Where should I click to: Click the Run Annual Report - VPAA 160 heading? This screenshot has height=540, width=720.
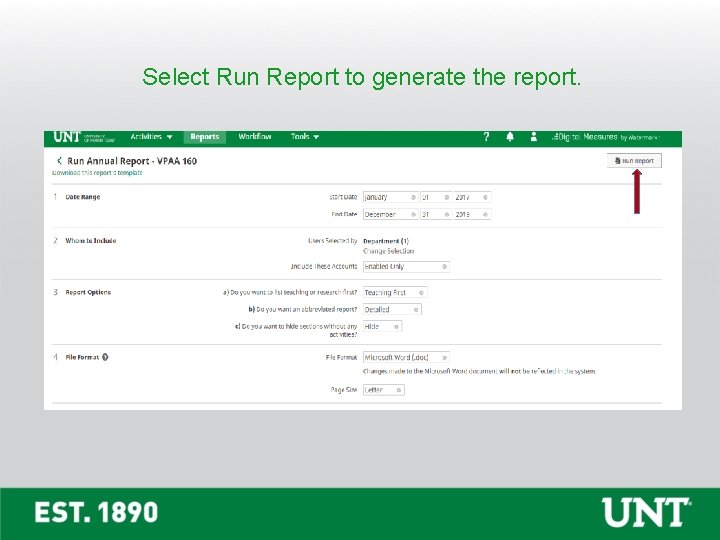[132, 161]
